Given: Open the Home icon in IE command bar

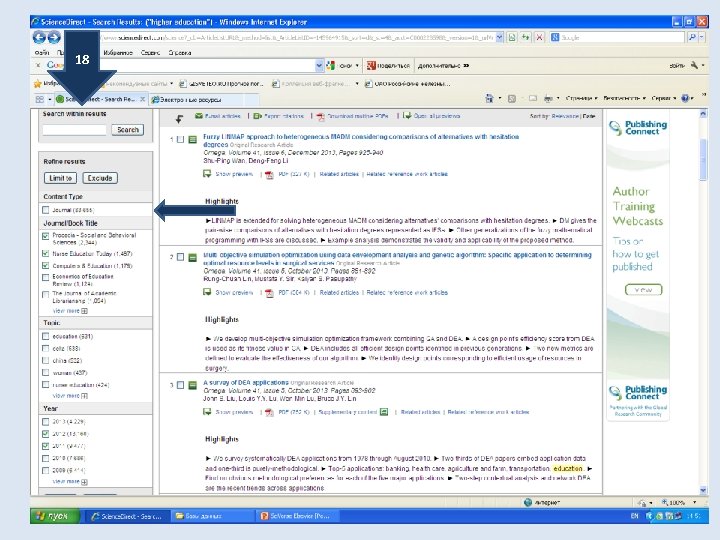Looking at the screenshot, I should 489,98.
